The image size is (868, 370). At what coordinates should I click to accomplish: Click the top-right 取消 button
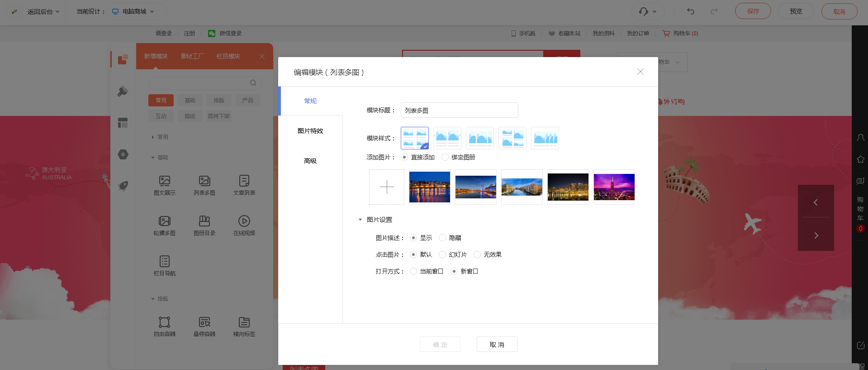[x=840, y=11]
